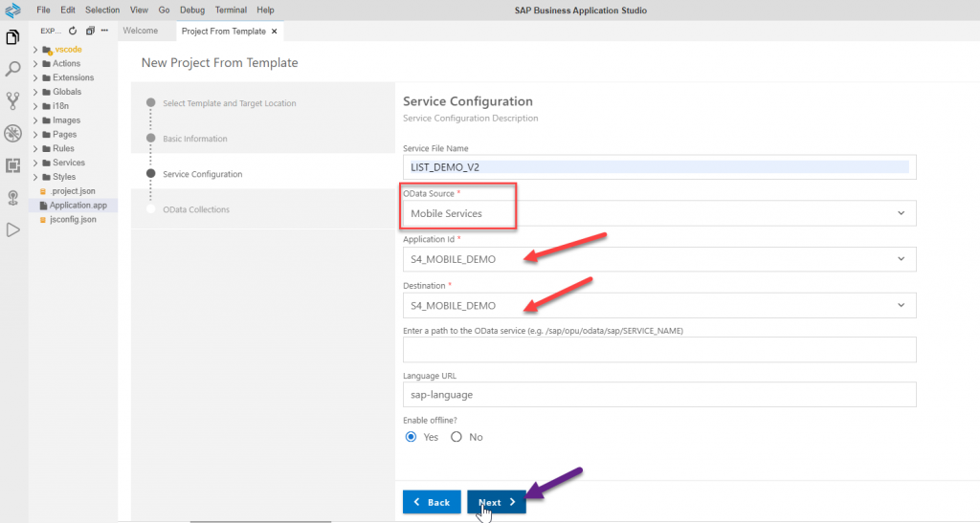Select OData Collections wizard step
This screenshot has height=523, width=980.
point(196,209)
